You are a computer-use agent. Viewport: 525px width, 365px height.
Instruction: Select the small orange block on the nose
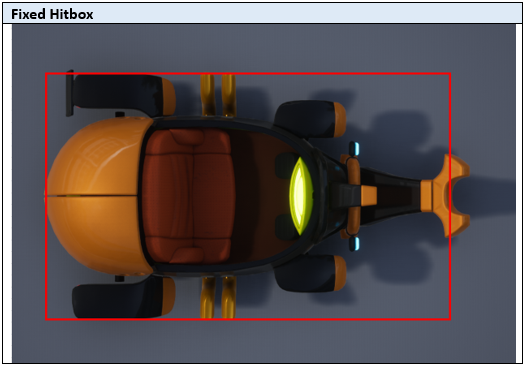[x=369, y=196]
